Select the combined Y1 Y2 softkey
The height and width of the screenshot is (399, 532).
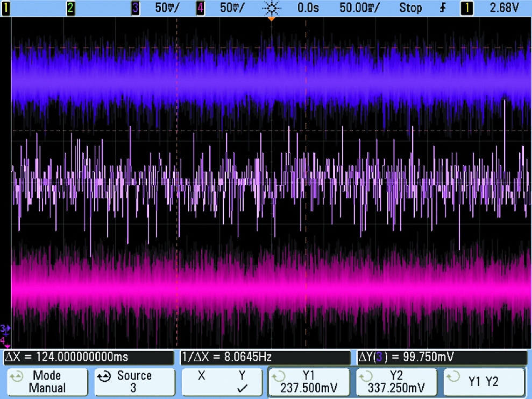click(x=484, y=382)
